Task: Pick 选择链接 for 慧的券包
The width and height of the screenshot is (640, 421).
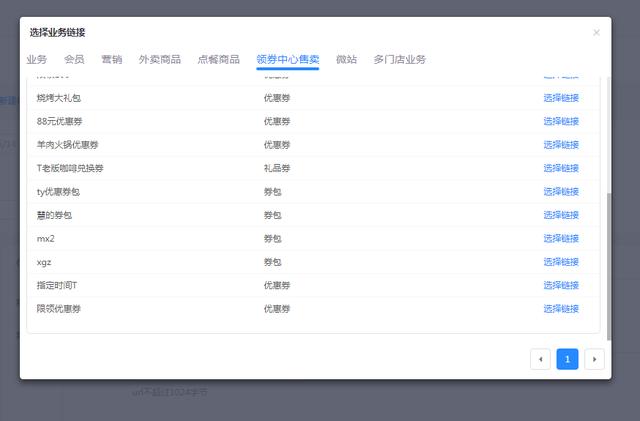Action: coord(561,215)
